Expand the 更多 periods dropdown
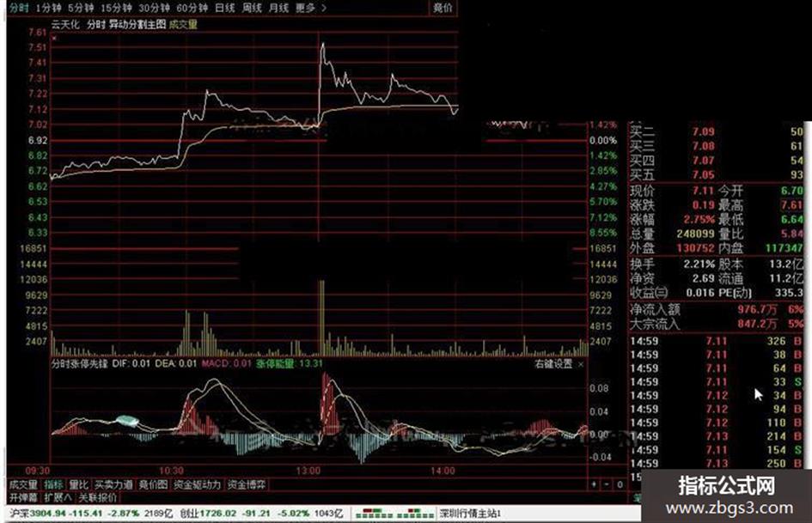The image size is (812, 523). 311,9
